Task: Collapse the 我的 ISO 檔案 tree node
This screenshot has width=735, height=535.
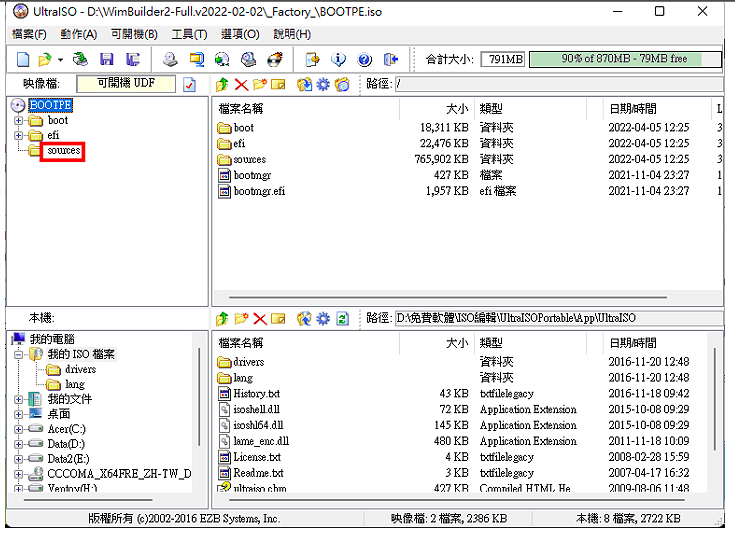Action: (x=18, y=354)
